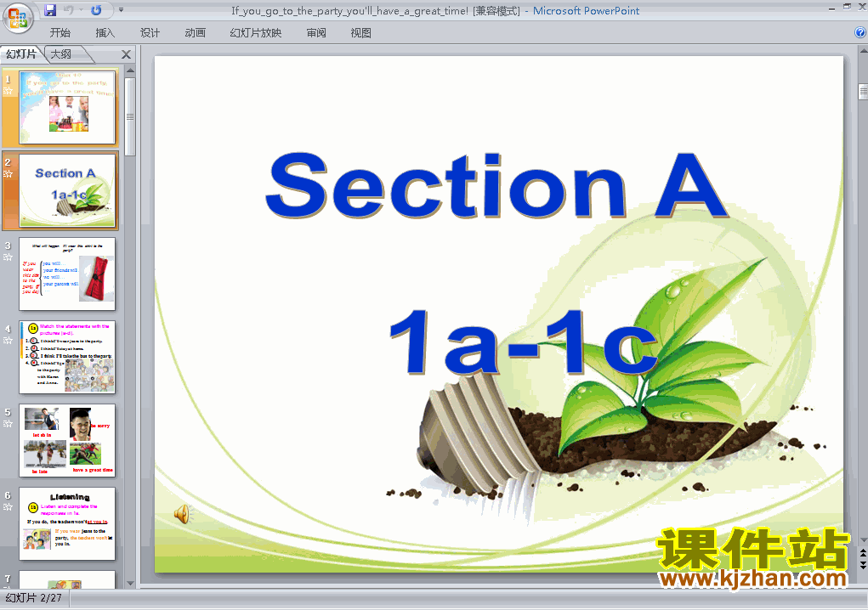Close the slide thumbnail pane
This screenshot has height=610, width=868.
pyautogui.click(x=126, y=54)
